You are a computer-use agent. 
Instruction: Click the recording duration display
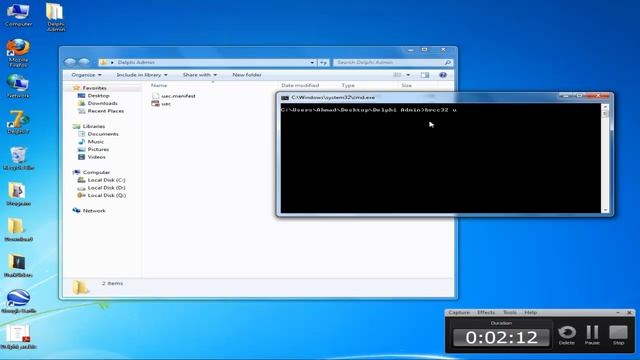(x=501, y=338)
